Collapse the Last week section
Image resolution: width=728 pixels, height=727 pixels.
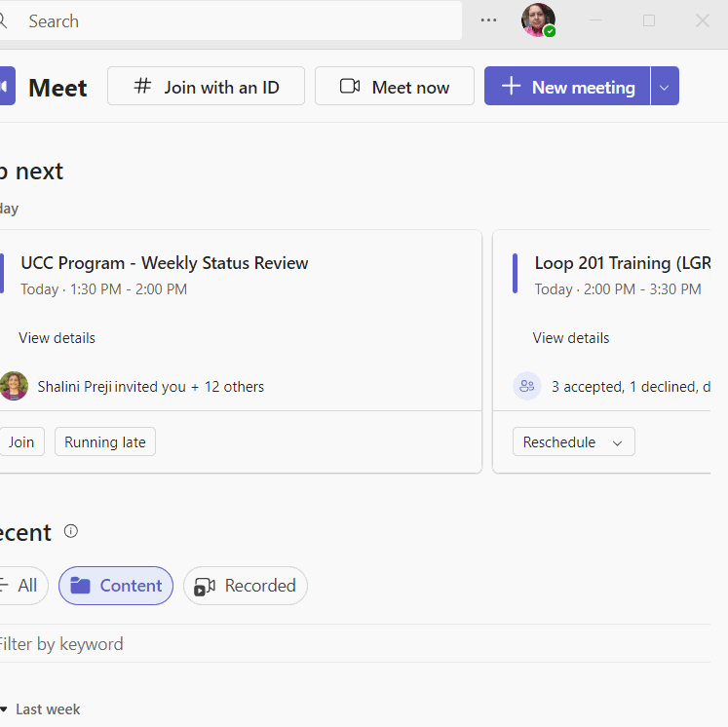click(x=5, y=709)
